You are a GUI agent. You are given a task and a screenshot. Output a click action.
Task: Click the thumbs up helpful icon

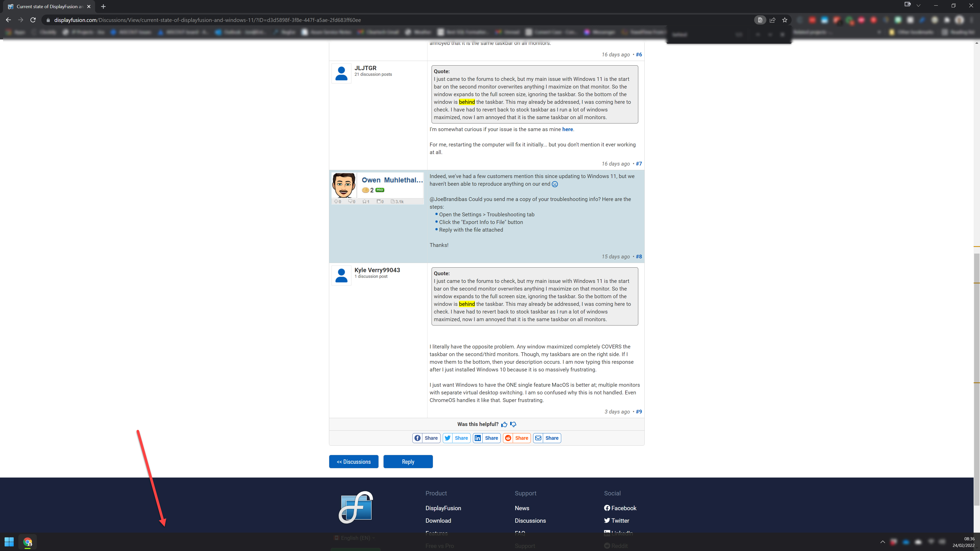point(504,424)
